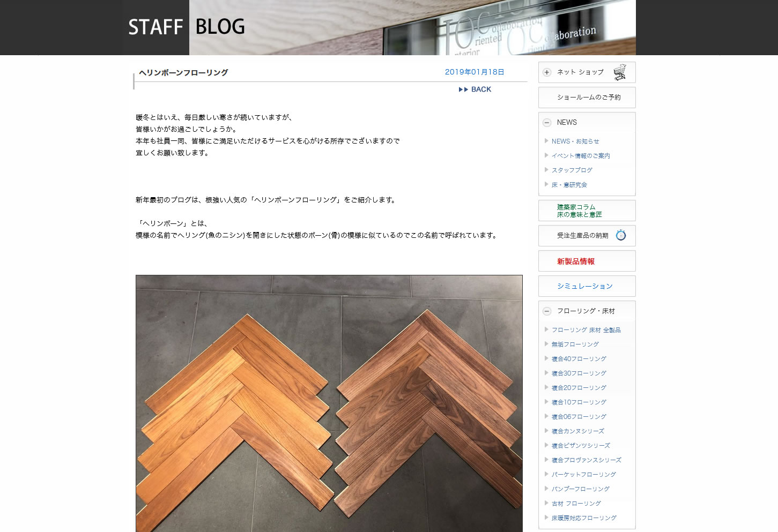Screen dimensions: 778x532
Task: Select パーケットフローリング in sidebar
Action: pyautogui.click(x=584, y=475)
